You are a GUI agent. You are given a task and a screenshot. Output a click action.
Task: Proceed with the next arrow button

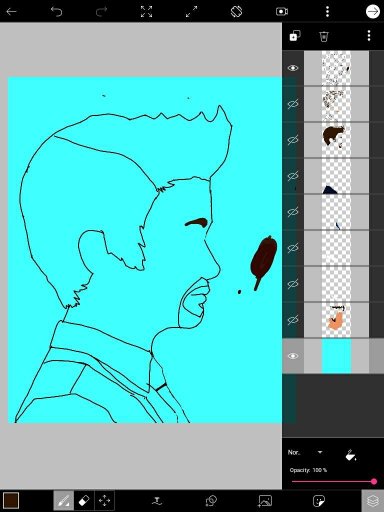[x=373, y=12]
